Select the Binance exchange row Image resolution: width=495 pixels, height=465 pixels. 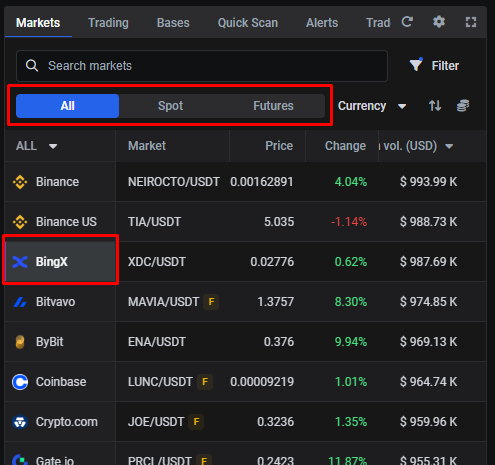pyautogui.click(x=60, y=182)
